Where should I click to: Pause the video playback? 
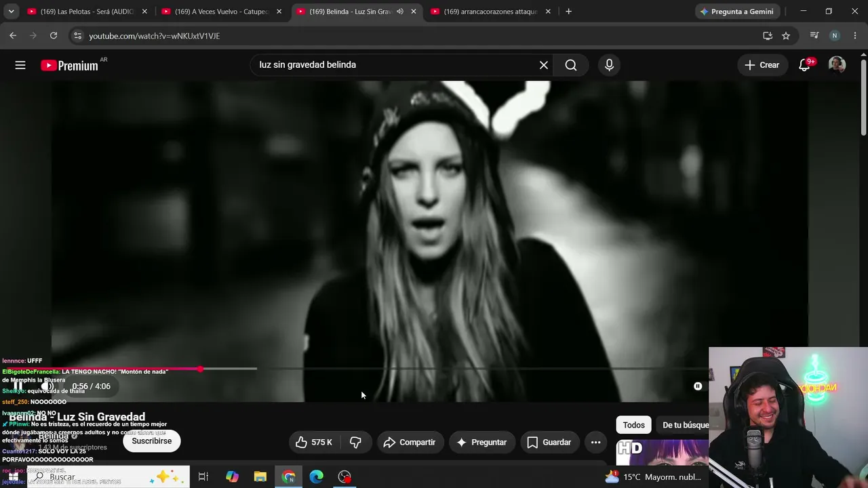click(19, 386)
